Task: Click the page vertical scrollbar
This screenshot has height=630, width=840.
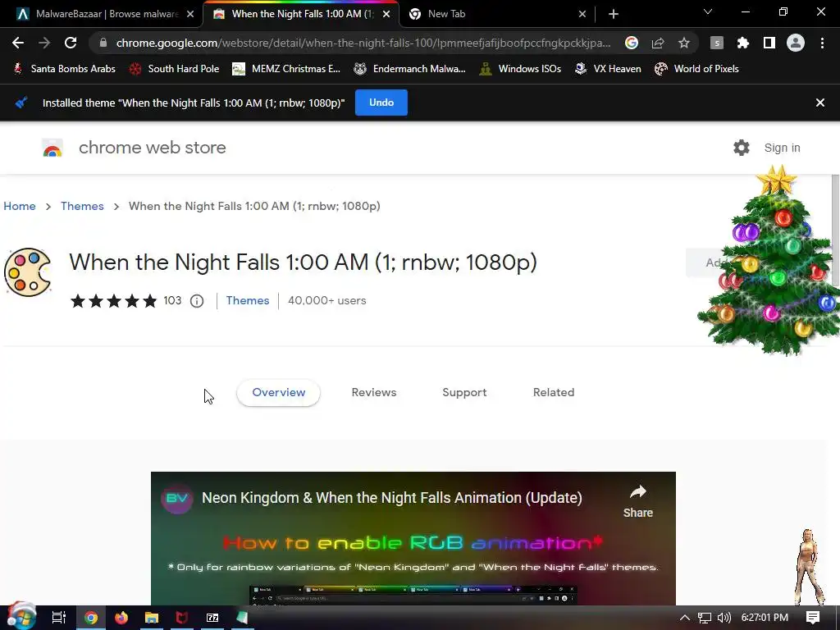Action: tap(835, 231)
